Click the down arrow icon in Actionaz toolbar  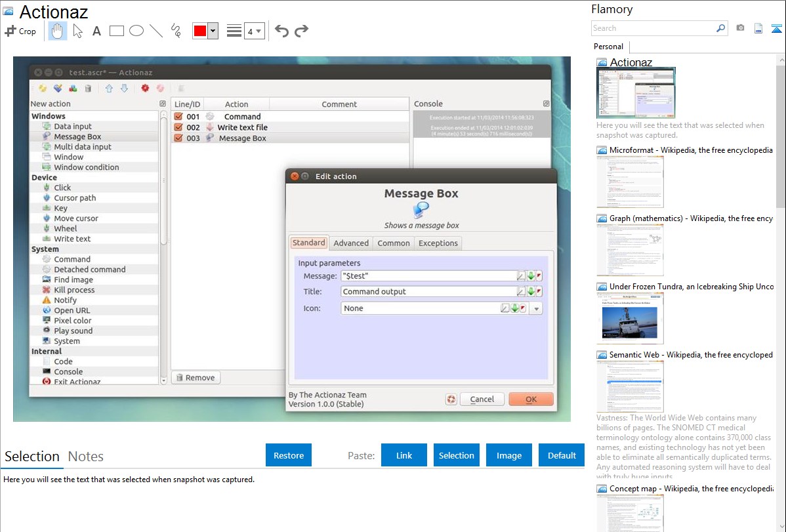click(x=124, y=89)
